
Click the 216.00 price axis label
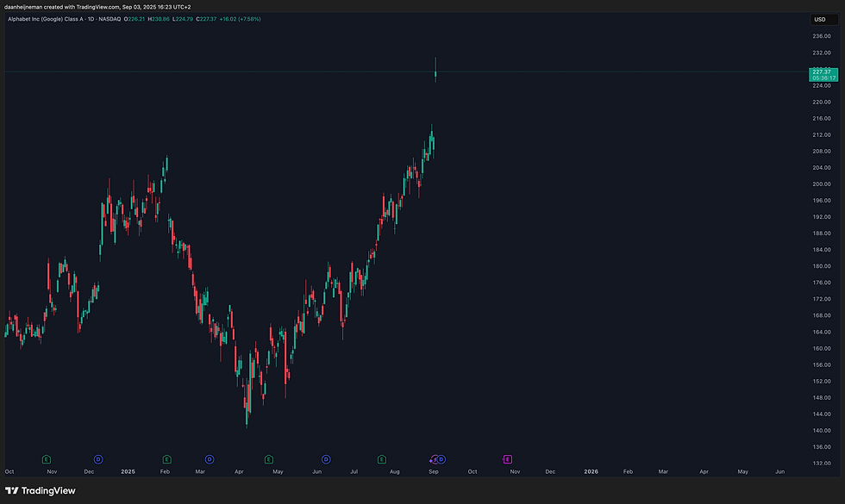click(822, 119)
